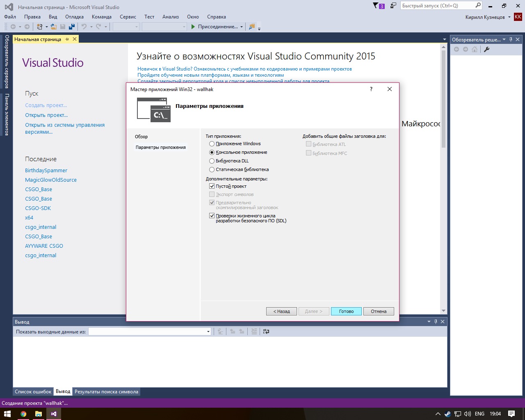Open the AYYWARE CSGO recent project

44,246
